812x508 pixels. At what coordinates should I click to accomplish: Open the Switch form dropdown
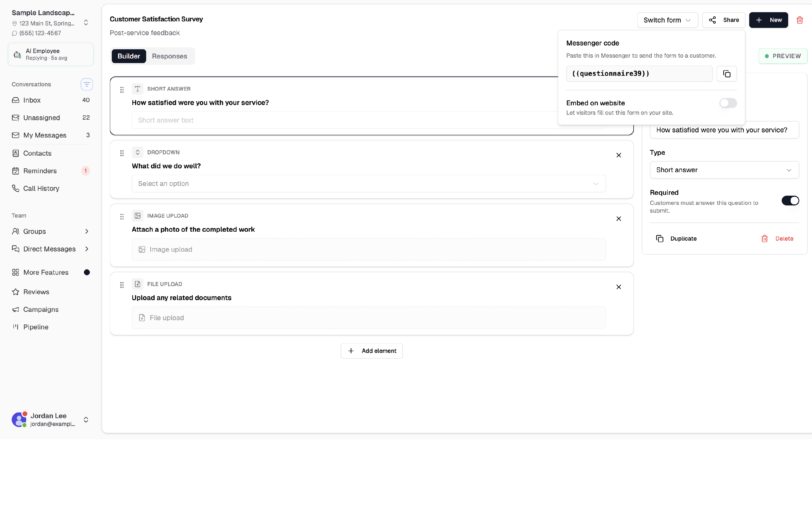pos(667,20)
